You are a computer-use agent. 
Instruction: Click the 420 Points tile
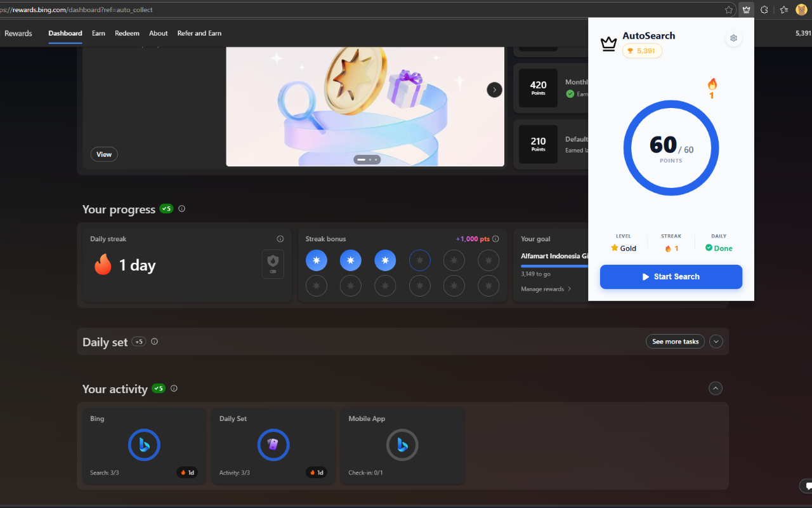coord(538,88)
